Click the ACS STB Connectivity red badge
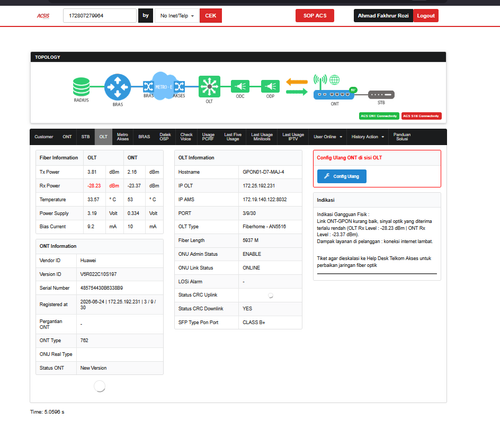Viewport: 500px width, 421px height. 421,116
